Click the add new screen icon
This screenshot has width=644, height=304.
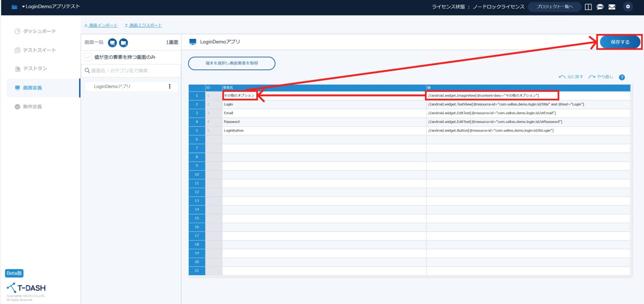tap(112, 43)
